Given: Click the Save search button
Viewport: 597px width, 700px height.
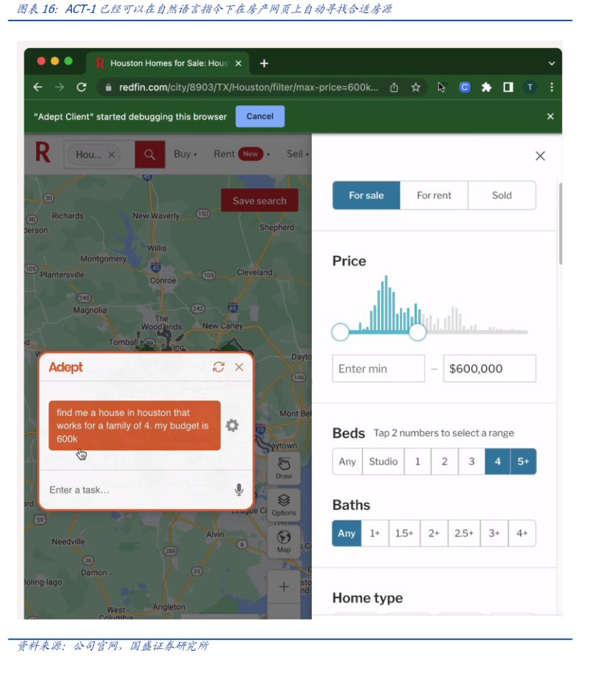Looking at the screenshot, I should tap(259, 201).
